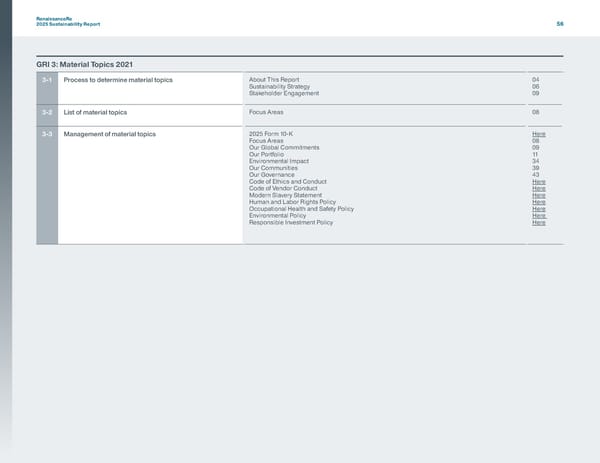Click page number 34 beside Environmental Impact
600x463 pixels.
click(535, 161)
